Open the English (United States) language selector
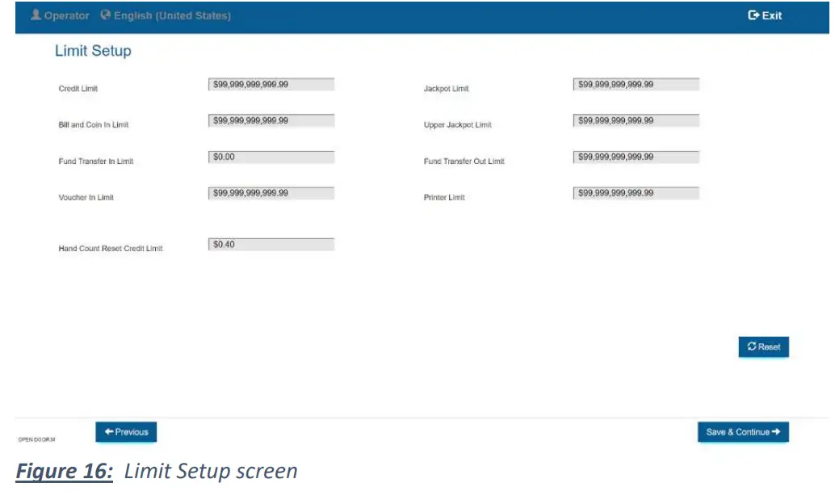The image size is (835, 504). [171, 15]
